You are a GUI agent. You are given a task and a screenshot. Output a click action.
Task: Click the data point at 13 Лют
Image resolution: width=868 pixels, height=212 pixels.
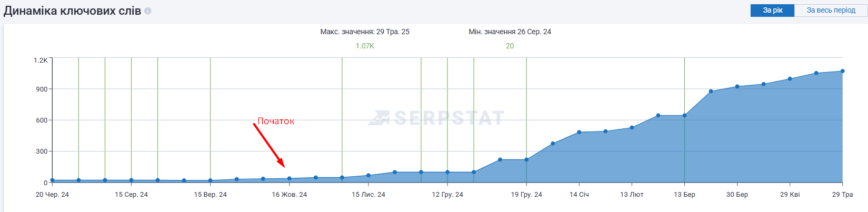[632, 127]
